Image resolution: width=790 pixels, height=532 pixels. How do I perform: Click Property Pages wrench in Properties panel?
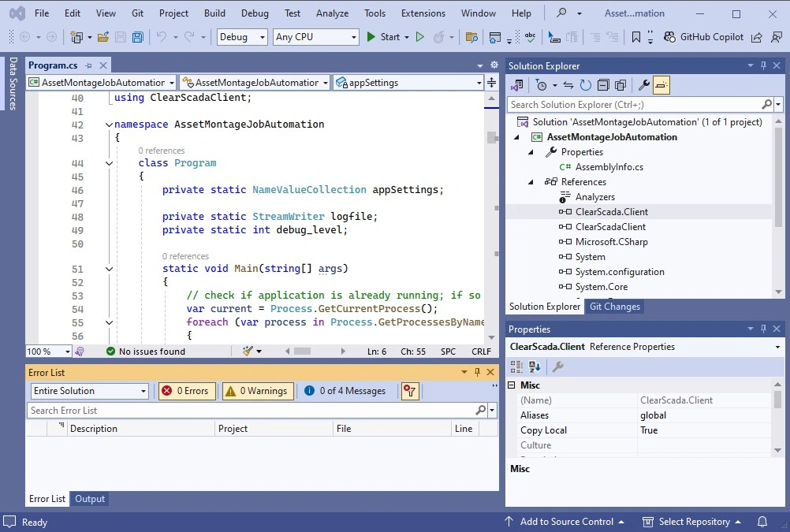tap(557, 366)
